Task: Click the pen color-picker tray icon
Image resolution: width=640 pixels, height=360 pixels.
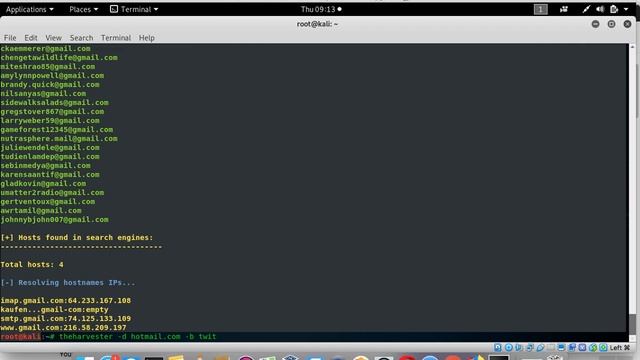Action: 586,9
